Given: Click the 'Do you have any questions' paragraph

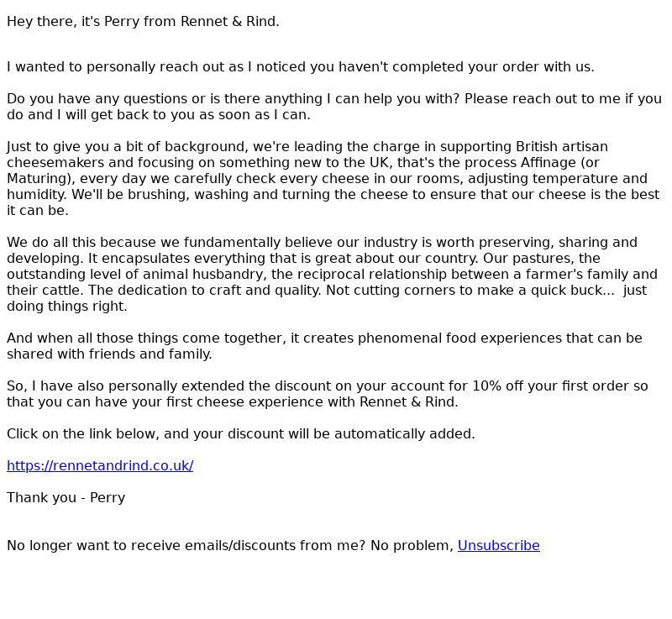Looking at the screenshot, I should (334, 107).
